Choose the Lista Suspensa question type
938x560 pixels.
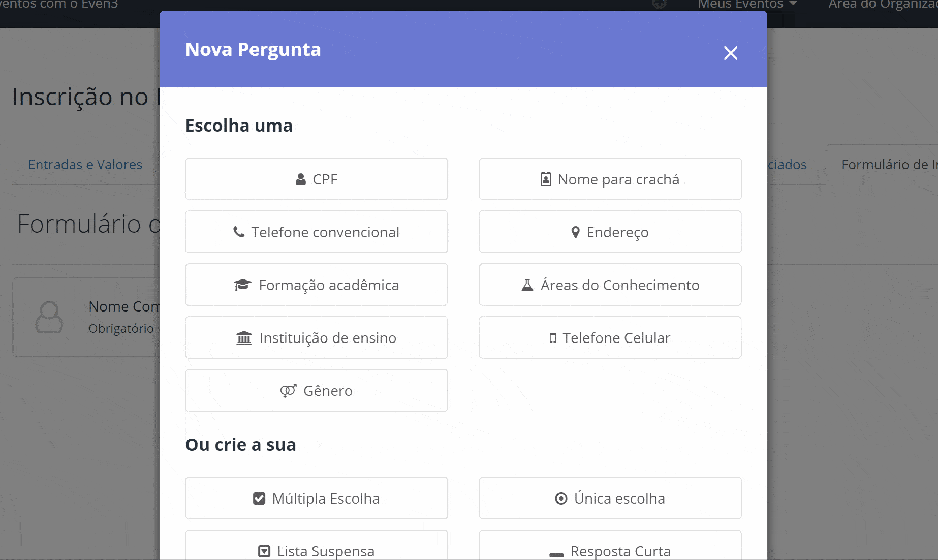pos(316,551)
